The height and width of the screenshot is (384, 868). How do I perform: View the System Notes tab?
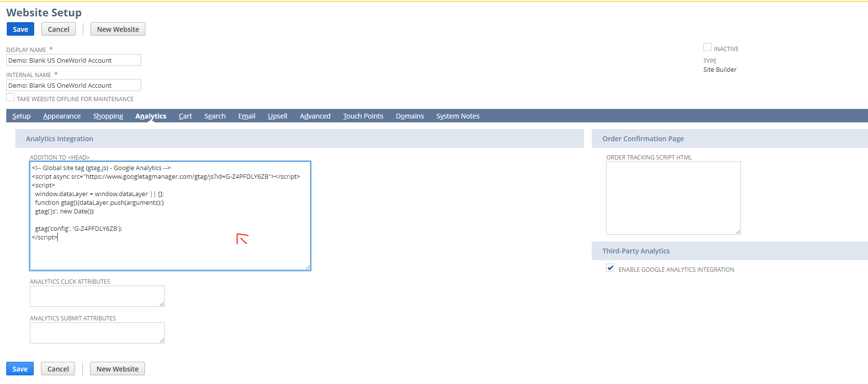pos(458,116)
